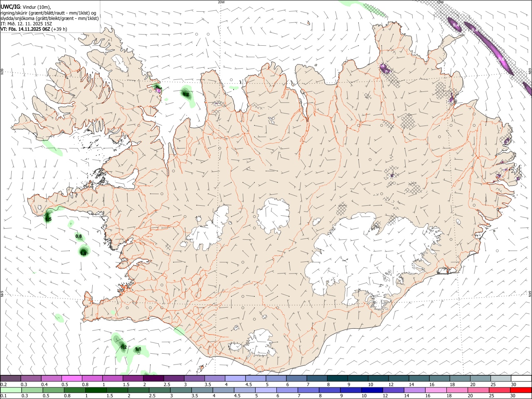The image size is (532, 399).
Task: Click the "25" label under bottom legend row
Action: 491,397
